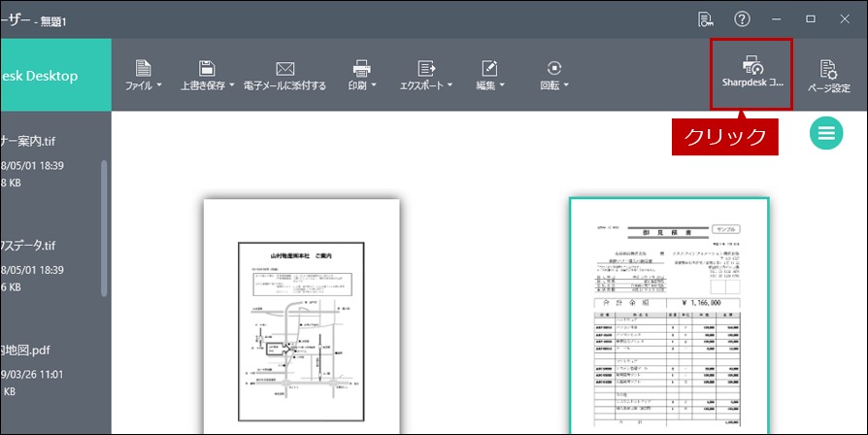Open the license key icon in title bar
This screenshot has height=435, width=868.
click(705, 19)
